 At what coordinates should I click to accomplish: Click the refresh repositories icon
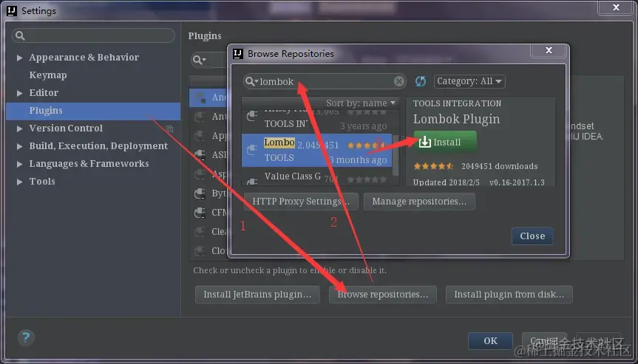[421, 81]
